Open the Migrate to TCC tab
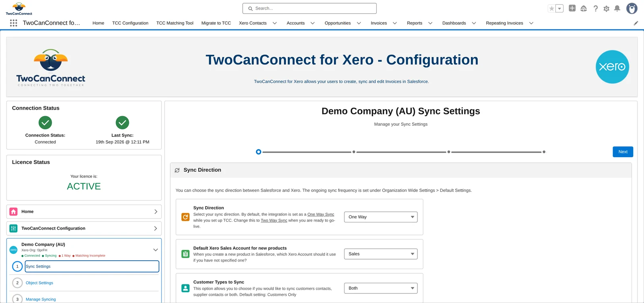 click(216, 23)
